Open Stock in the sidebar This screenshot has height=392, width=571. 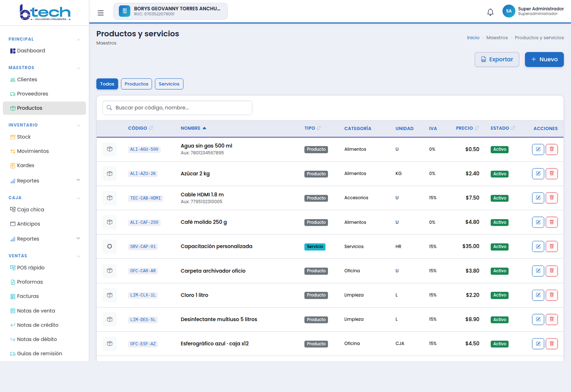(x=44, y=137)
